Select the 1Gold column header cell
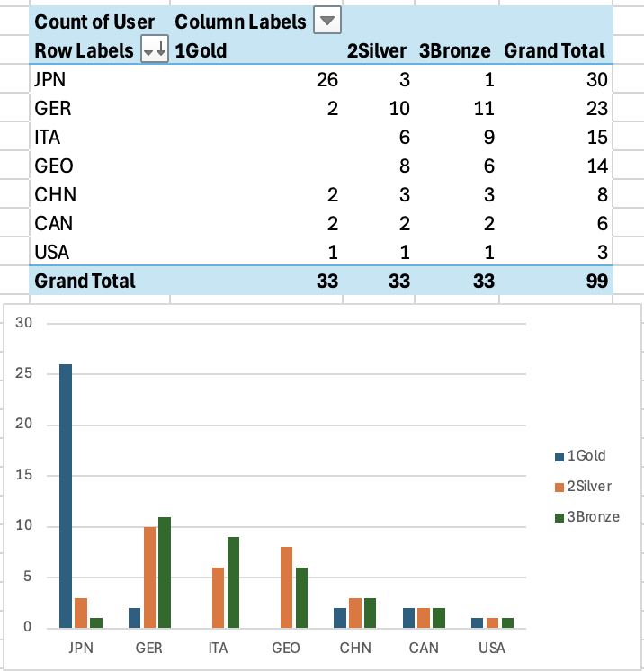Viewport: 644px width, 671px height. click(201, 51)
